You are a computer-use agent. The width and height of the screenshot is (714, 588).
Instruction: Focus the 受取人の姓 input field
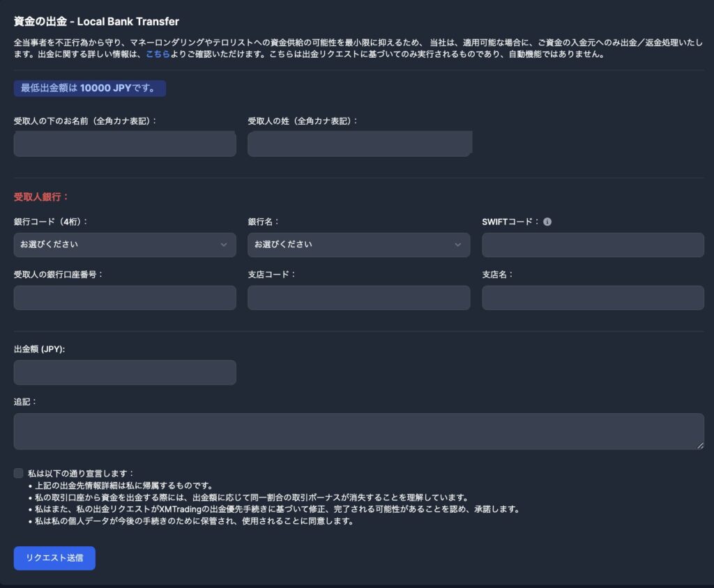[359, 144]
